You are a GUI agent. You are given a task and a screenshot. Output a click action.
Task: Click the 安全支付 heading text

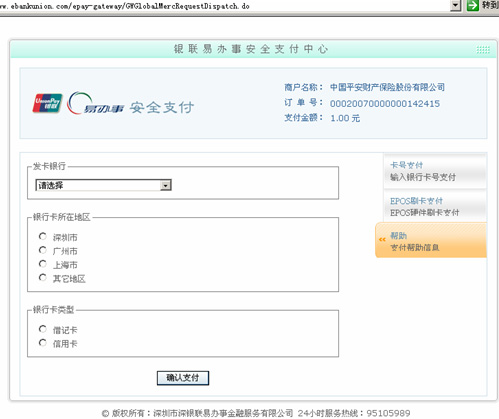tap(162, 107)
